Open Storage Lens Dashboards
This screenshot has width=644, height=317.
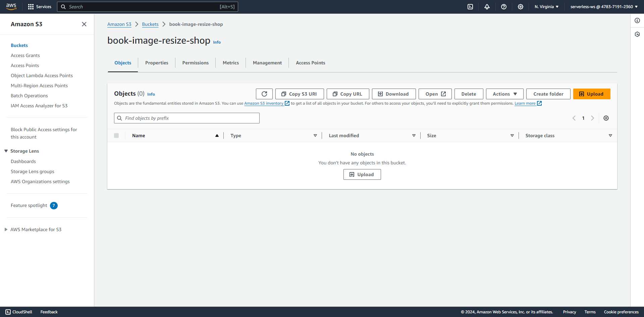tap(23, 161)
